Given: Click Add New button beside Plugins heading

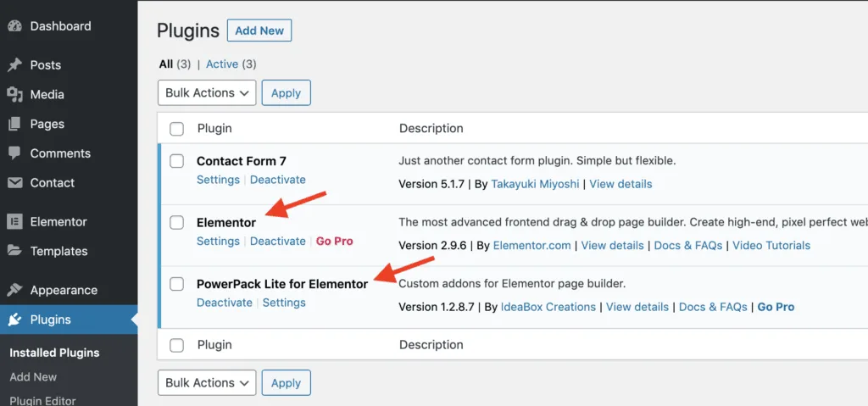Looking at the screenshot, I should coord(259,31).
